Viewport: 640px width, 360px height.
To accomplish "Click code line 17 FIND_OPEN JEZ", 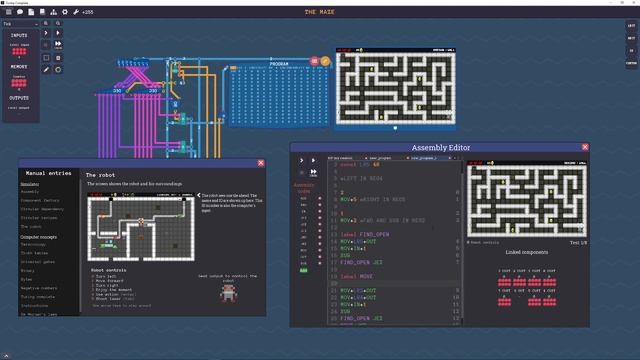I will pyautogui.click(x=361, y=262).
